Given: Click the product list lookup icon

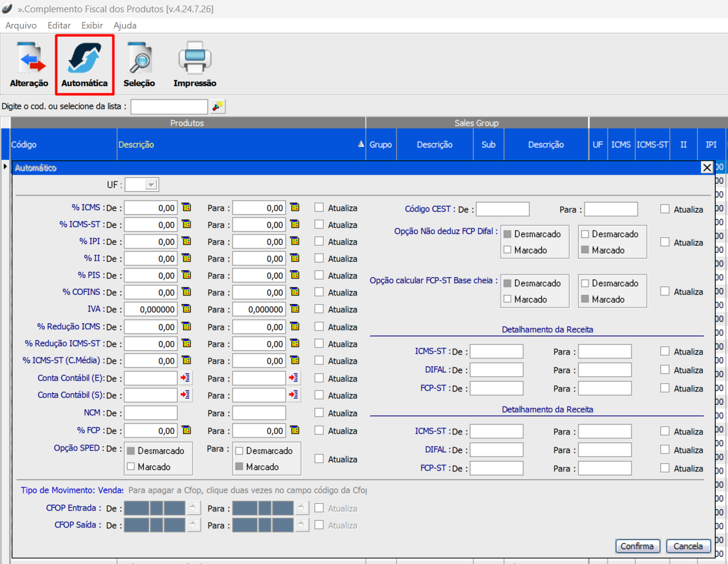Looking at the screenshot, I should tap(217, 106).
